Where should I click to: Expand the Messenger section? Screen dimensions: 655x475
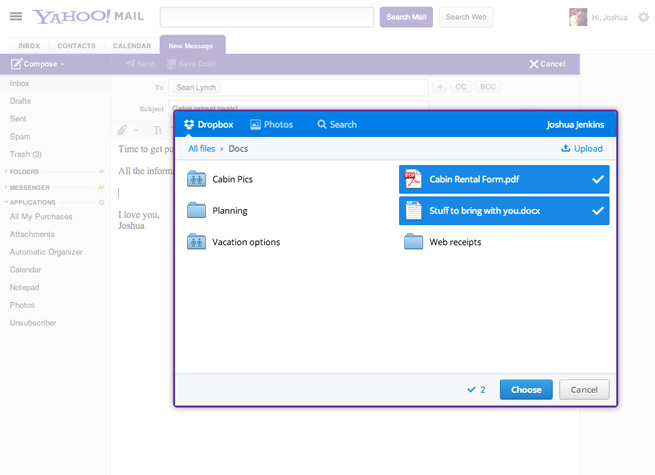5,187
